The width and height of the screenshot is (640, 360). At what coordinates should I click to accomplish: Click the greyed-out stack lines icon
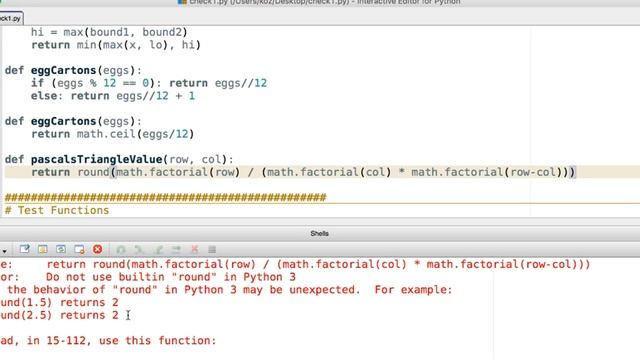coord(212,249)
